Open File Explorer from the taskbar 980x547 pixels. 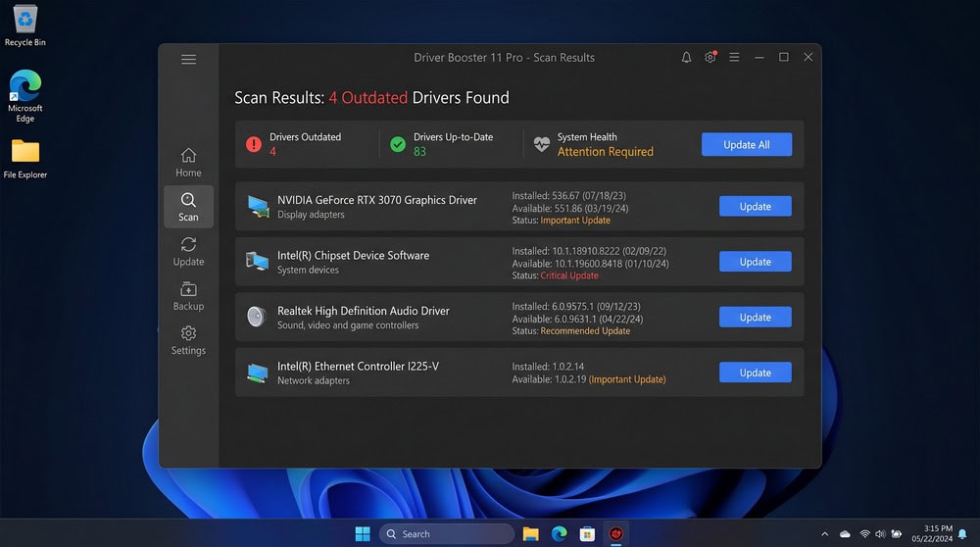pyautogui.click(x=530, y=534)
